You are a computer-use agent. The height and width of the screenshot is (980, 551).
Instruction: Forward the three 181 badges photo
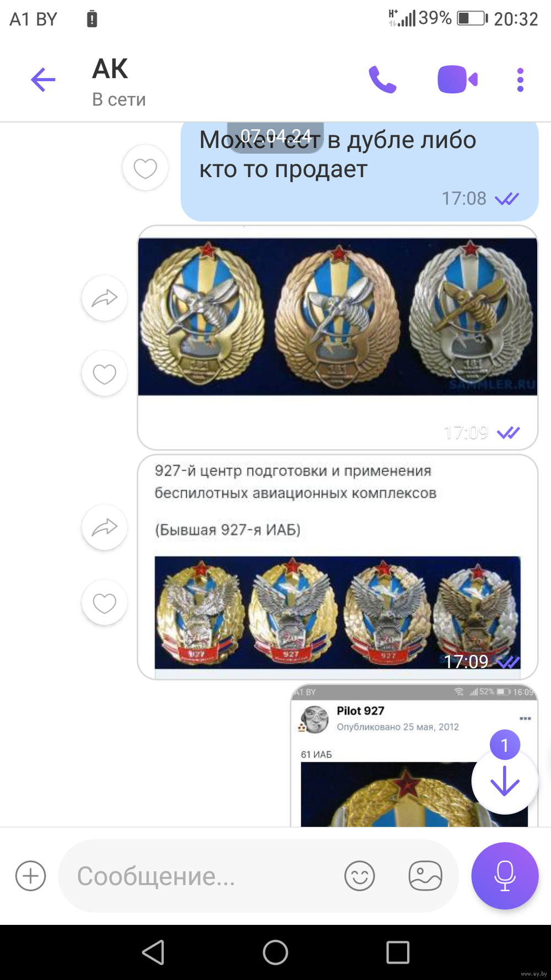click(x=105, y=298)
